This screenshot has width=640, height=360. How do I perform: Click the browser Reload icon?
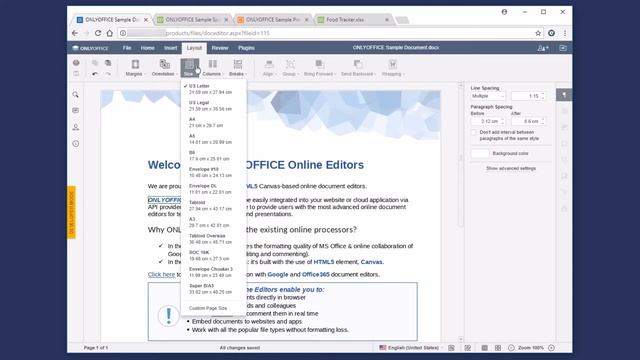pyautogui.click(x=98, y=33)
